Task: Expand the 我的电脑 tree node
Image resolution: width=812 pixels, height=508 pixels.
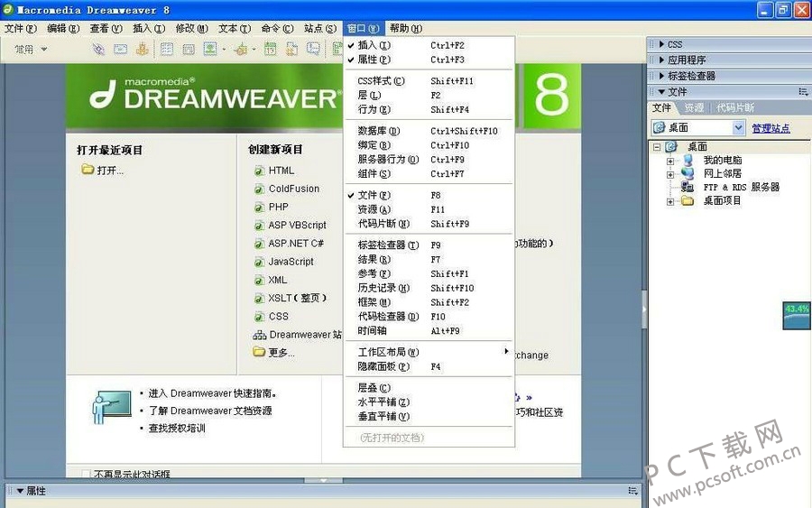Action: pyautogui.click(x=670, y=161)
